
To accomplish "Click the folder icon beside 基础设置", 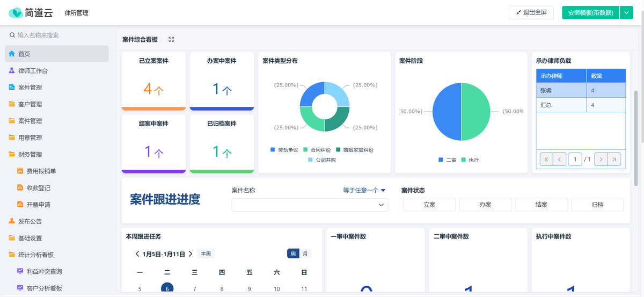I will click(12, 237).
